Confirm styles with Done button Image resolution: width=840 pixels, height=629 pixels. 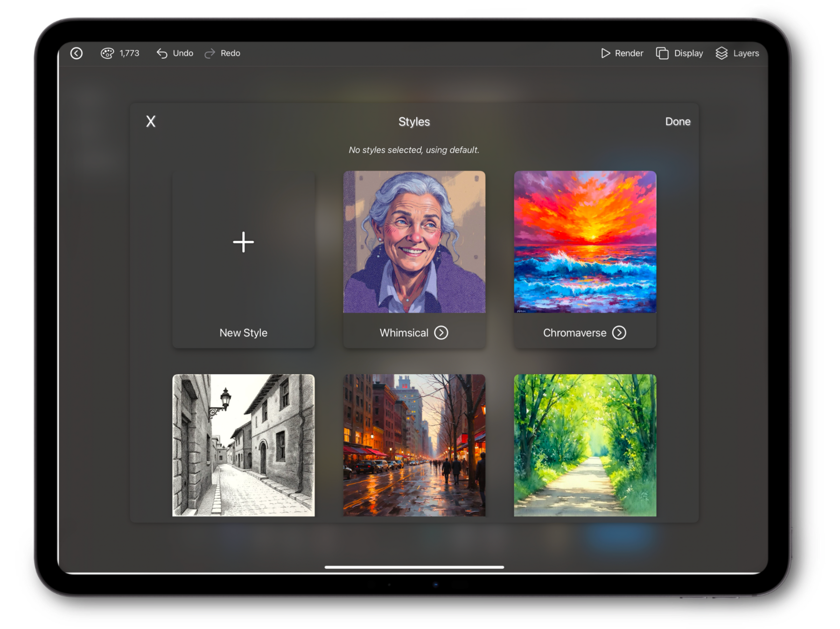(678, 121)
